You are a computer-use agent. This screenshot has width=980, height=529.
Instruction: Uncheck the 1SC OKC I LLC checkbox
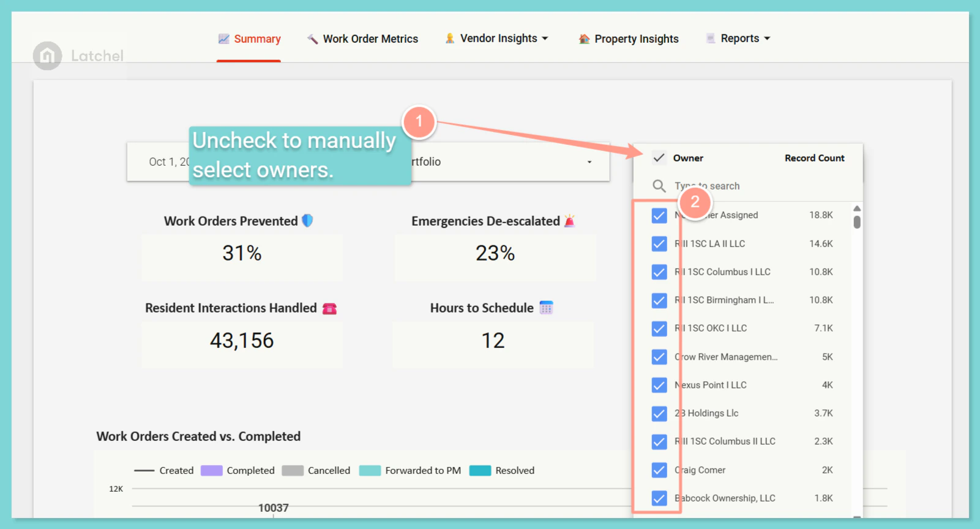pyautogui.click(x=659, y=328)
